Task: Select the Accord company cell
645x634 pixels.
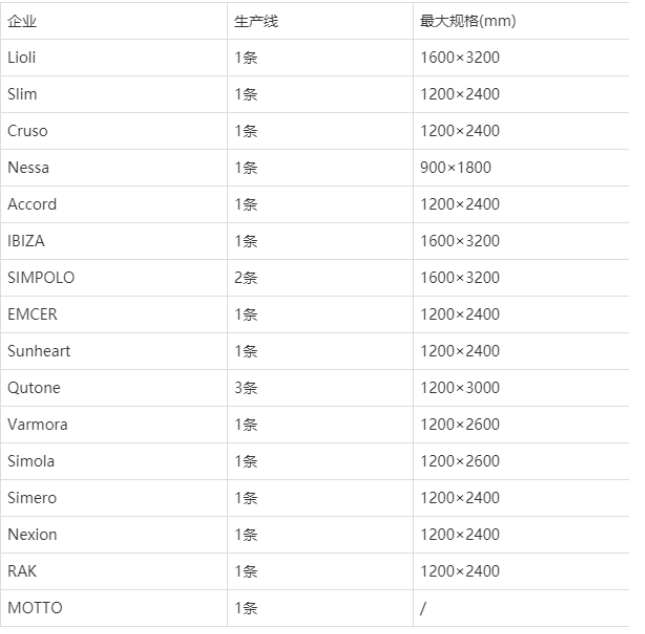Action: pos(32,204)
